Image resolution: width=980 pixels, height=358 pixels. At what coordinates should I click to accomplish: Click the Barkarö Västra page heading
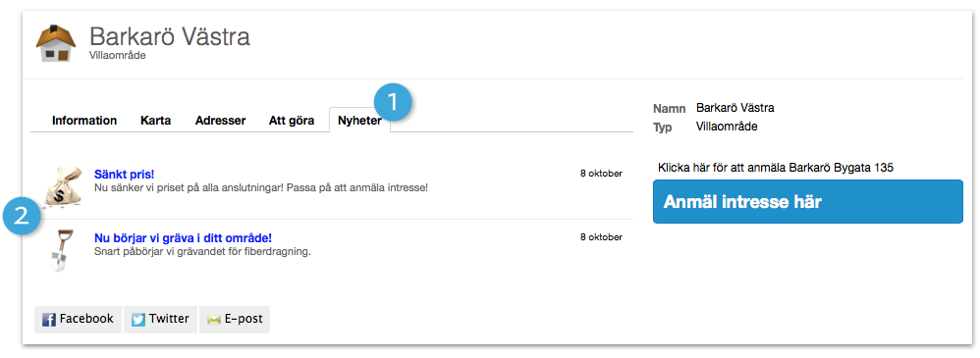click(x=170, y=37)
